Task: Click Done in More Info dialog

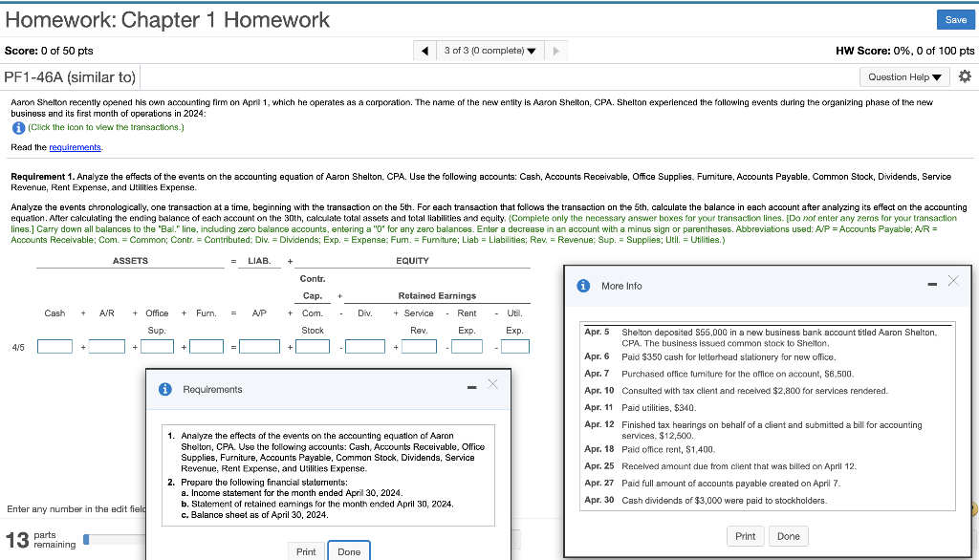Action: [788, 536]
